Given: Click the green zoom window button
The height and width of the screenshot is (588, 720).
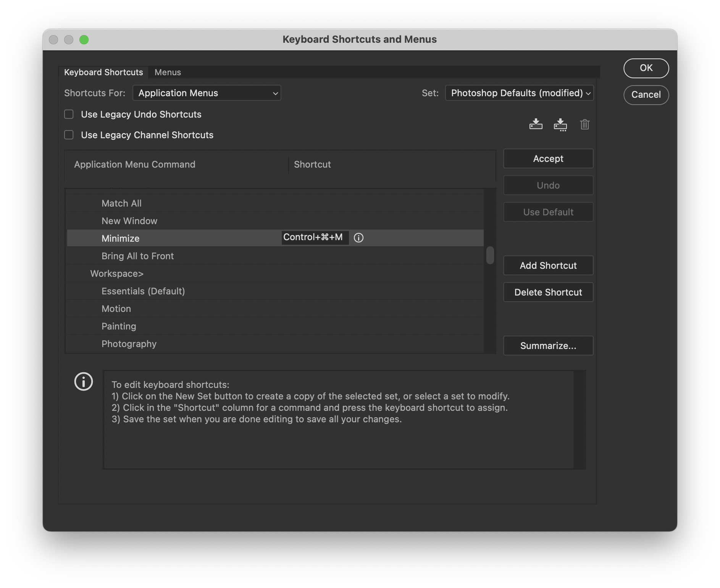Looking at the screenshot, I should (x=84, y=40).
